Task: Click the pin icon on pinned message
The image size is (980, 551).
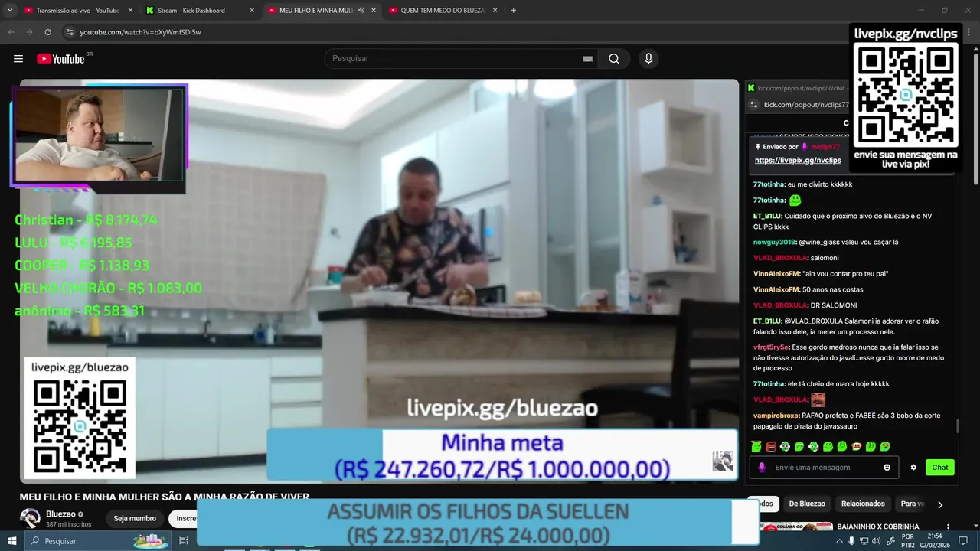Action: pyautogui.click(x=758, y=147)
